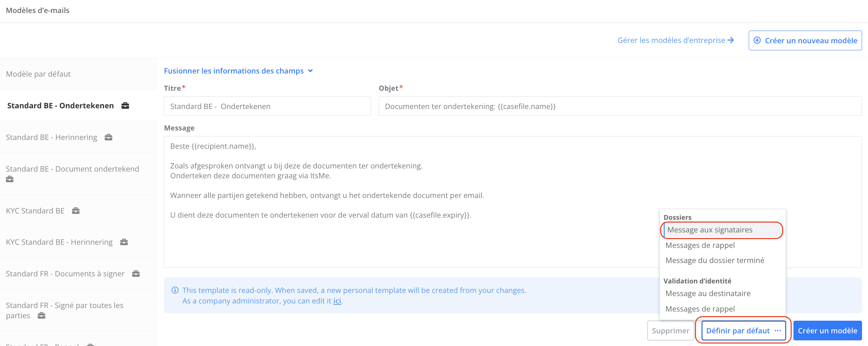Click the Supprimer button
Screen dimensions: 868x346
(670, 331)
